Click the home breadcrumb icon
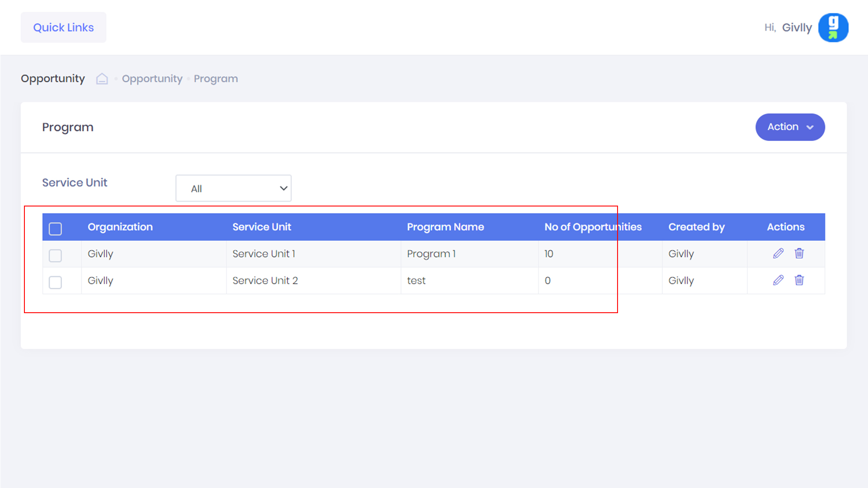Image resolution: width=868 pixels, height=488 pixels. pos(102,79)
